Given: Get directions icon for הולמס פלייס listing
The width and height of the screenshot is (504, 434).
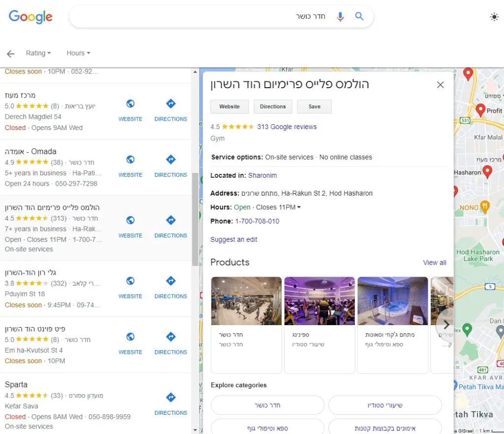Looking at the screenshot, I should coord(171,220).
